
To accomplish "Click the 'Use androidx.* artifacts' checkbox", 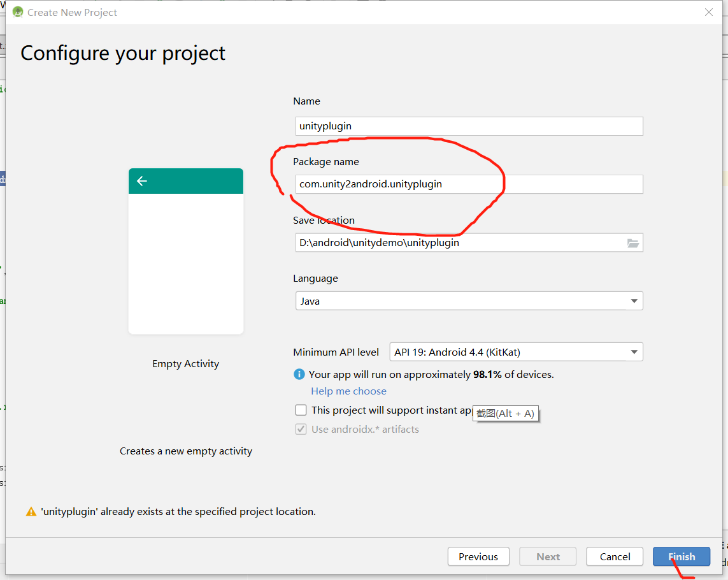I will click(x=301, y=429).
